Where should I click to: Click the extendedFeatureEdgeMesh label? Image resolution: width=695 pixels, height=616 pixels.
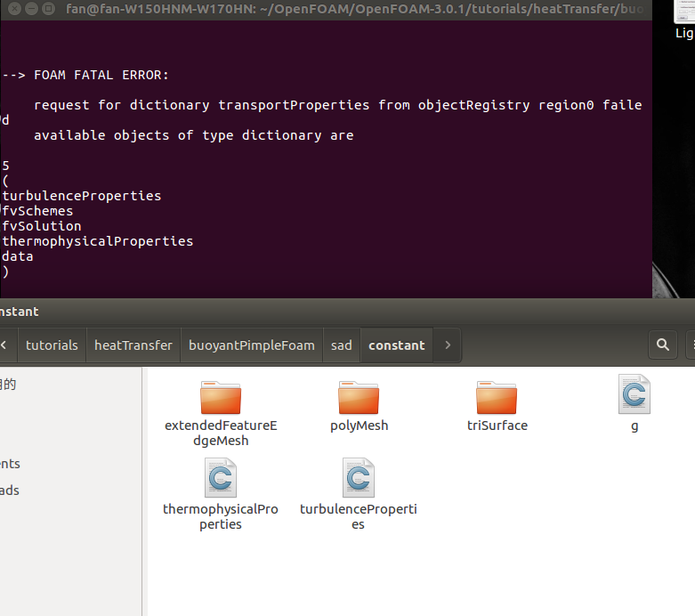[221, 434]
